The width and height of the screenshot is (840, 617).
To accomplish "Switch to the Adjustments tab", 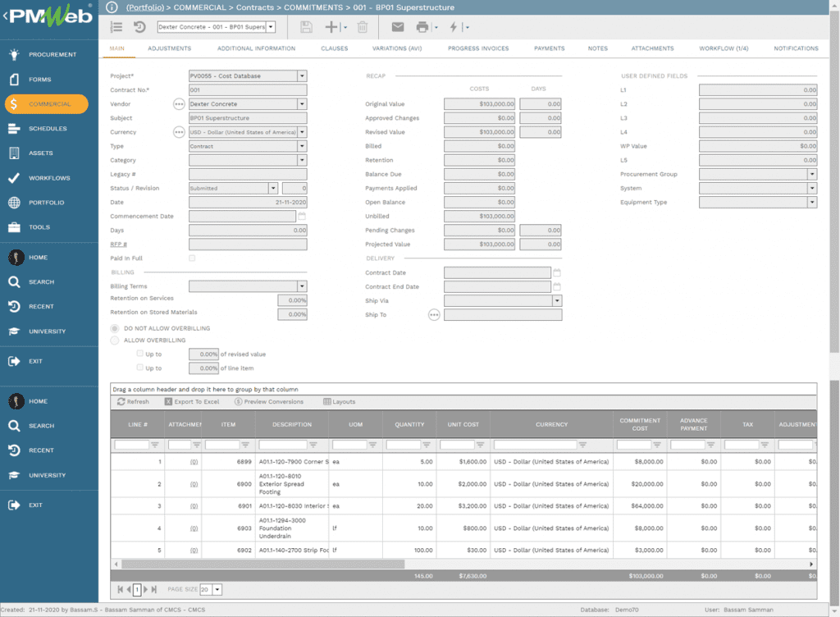I will coord(169,48).
